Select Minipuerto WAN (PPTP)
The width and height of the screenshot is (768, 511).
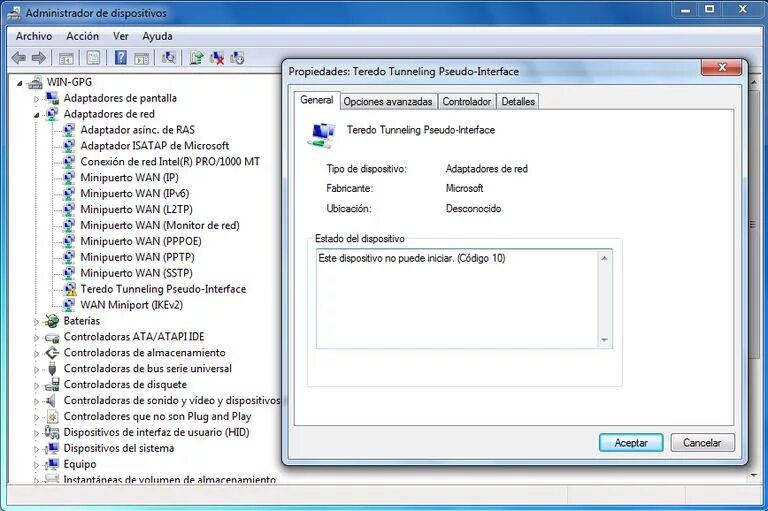(138, 257)
